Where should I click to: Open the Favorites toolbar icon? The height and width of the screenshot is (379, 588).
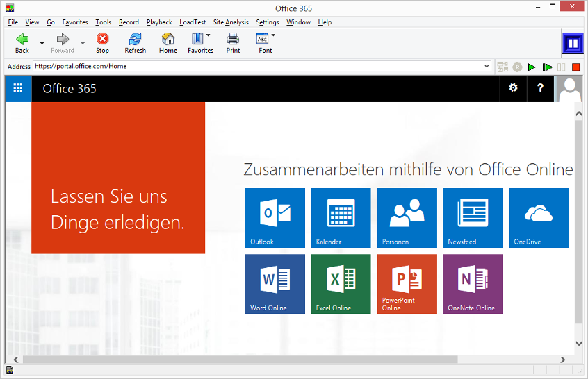197,39
